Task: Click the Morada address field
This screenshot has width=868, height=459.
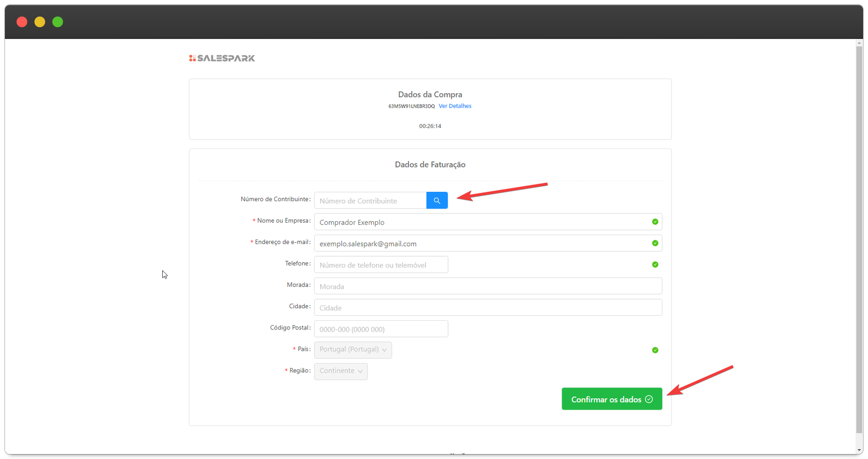Action: click(x=488, y=286)
